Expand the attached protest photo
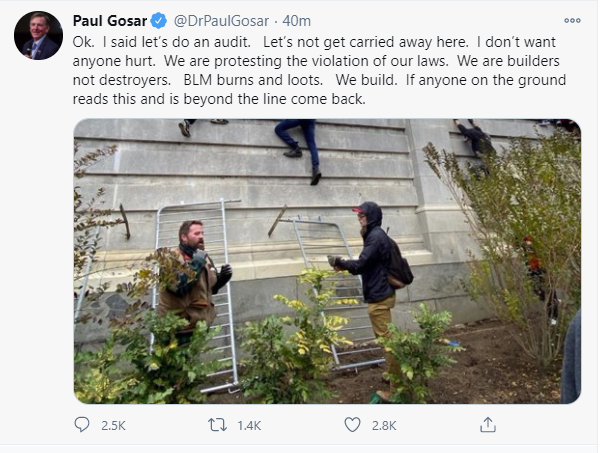Image resolution: width=602 pixels, height=453 pixels. point(327,261)
